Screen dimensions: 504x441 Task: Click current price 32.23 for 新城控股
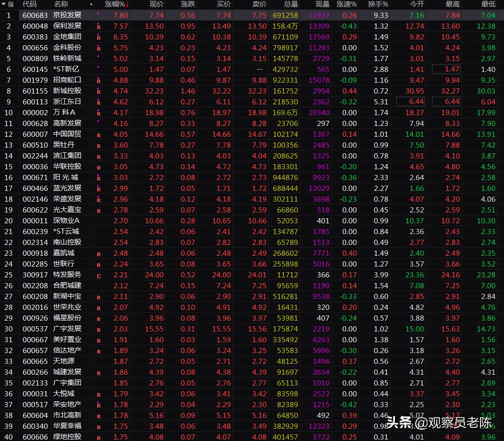click(154, 91)
